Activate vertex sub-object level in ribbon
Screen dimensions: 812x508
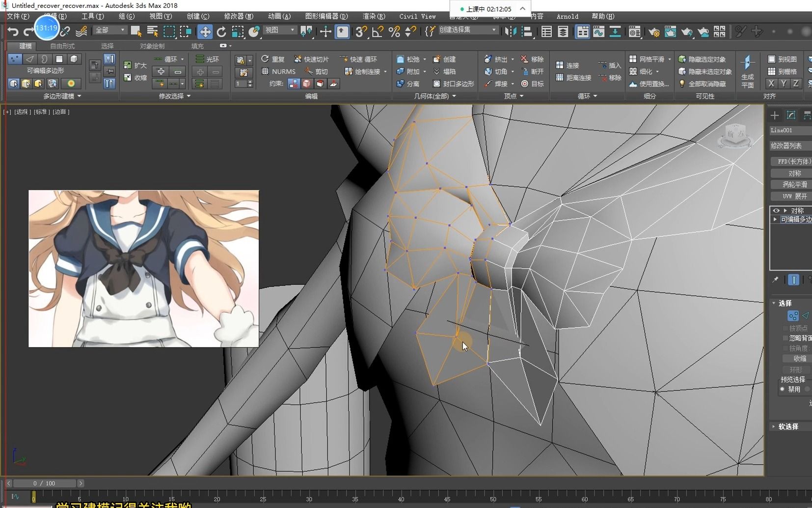click(15, 59)
